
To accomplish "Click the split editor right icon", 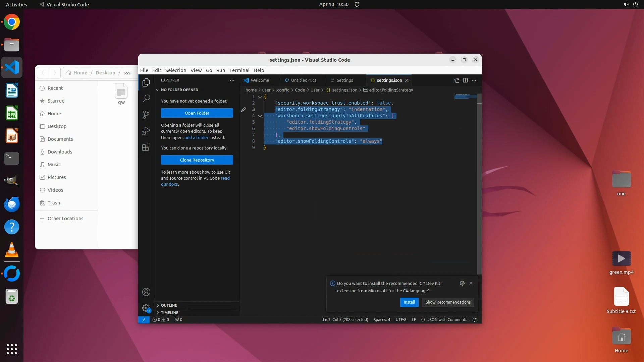I will (465, 80).
